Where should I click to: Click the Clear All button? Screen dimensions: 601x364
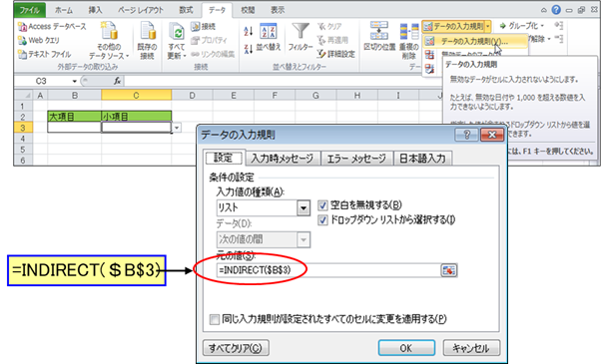click(236, 348)
